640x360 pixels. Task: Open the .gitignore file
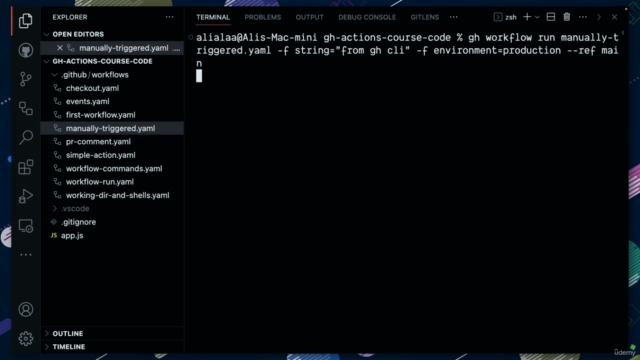(x=78, y=222)
